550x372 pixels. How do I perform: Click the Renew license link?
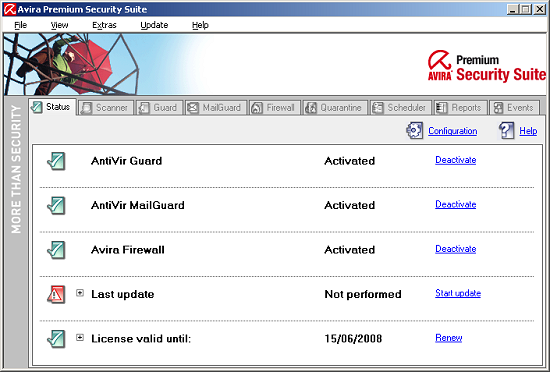coord(448,338)
